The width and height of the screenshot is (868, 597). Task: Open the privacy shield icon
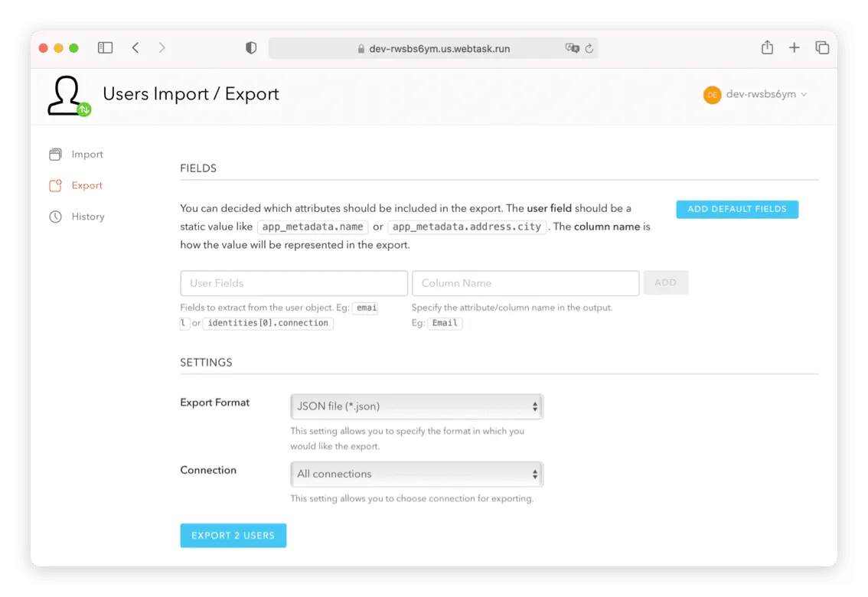(251, 48)
